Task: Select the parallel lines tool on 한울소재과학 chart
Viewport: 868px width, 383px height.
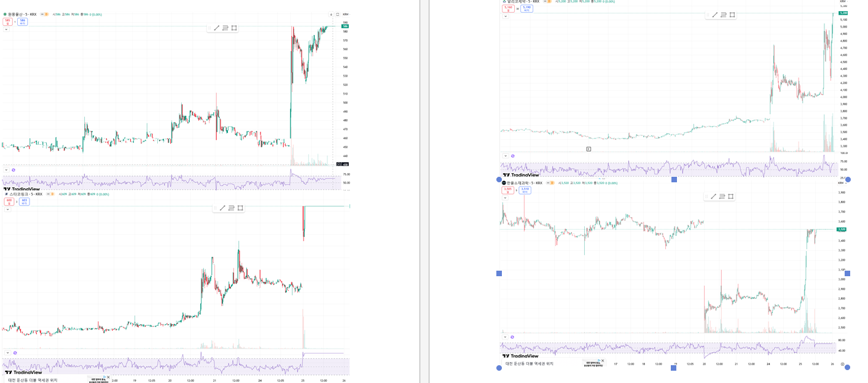Action: [x=722, y=196]
